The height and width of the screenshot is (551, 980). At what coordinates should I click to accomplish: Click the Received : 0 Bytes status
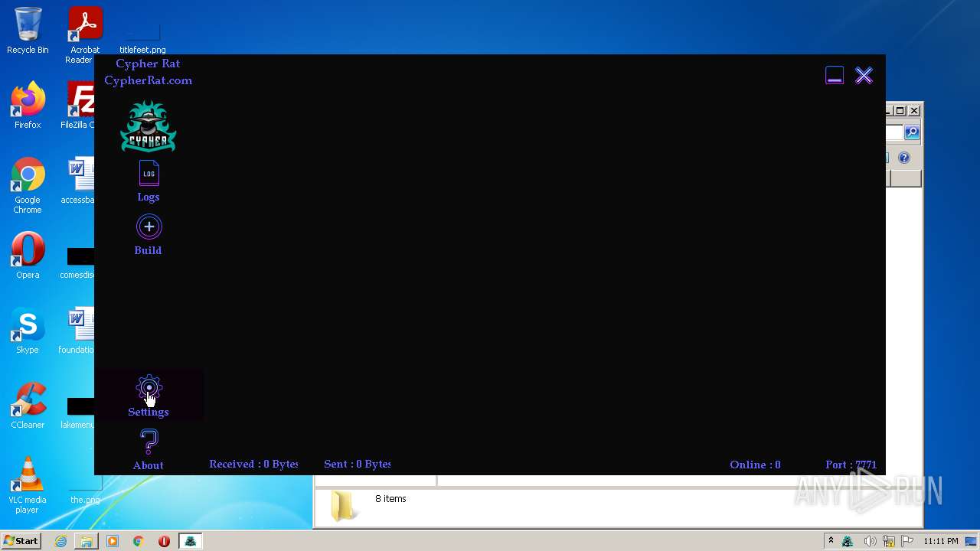click(x=253, y=464)
